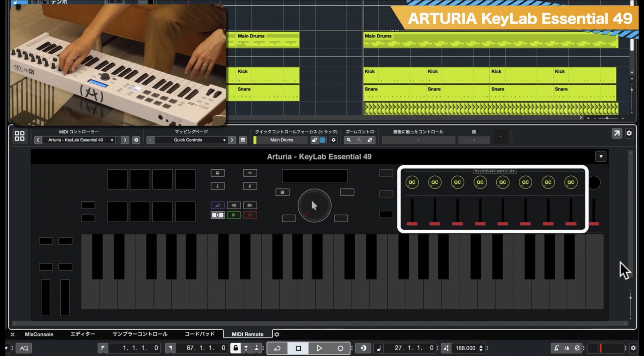Toggle the AQ button in the bottom-left corner
The image size is (644, 356).
(24, 348)
